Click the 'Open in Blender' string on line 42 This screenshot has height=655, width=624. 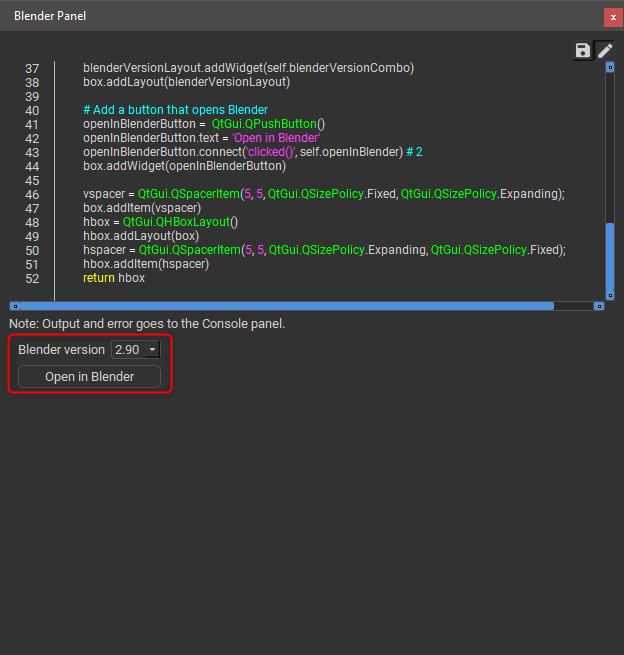pos(276,138)
